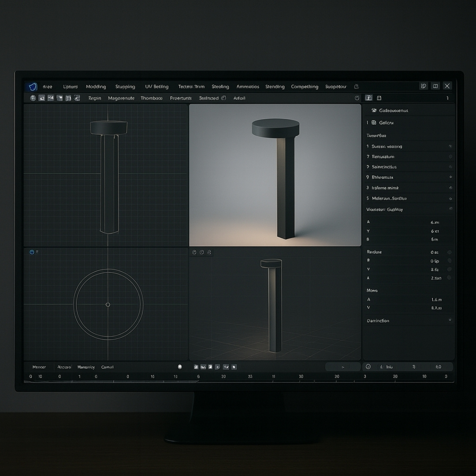Expand the Vioxsetur: GupMoy section

(x=450, y=208)
